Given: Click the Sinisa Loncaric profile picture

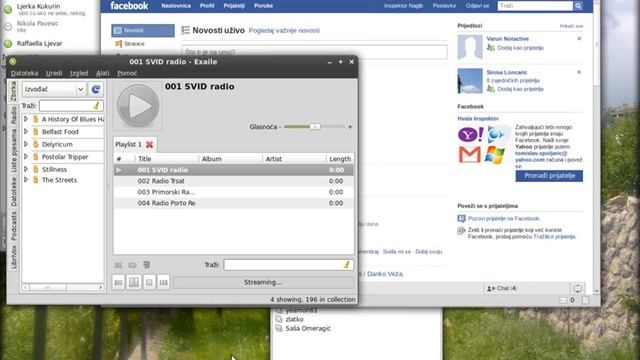Looking at the screenshot, I should (x=469, y=81).
